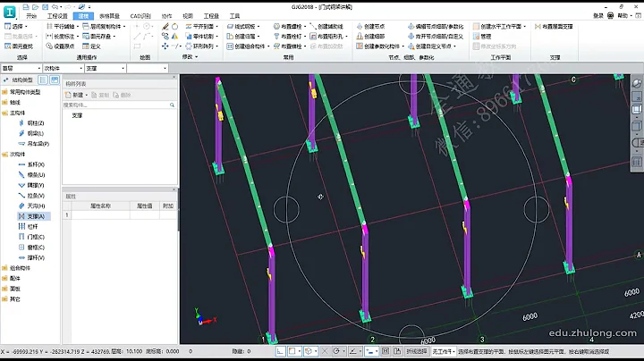
Task: Open the 工程量 ribbon tab
Action: pos(211,16)
